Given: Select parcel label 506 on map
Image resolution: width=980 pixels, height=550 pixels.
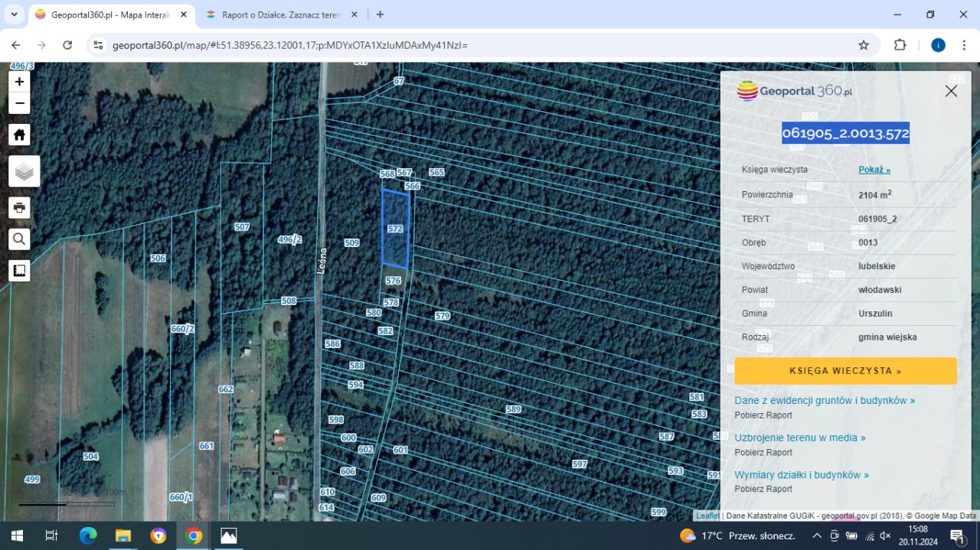Looking at the screenshot, I should [x=158, y=259].
